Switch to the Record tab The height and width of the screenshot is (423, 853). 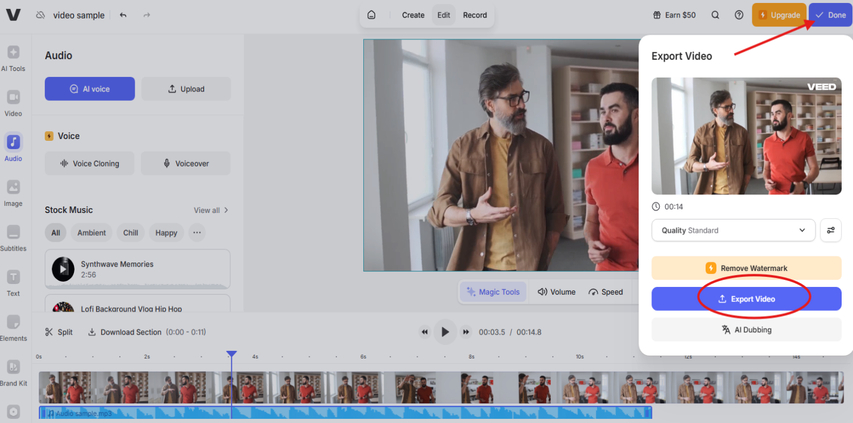tap(475, 15)
